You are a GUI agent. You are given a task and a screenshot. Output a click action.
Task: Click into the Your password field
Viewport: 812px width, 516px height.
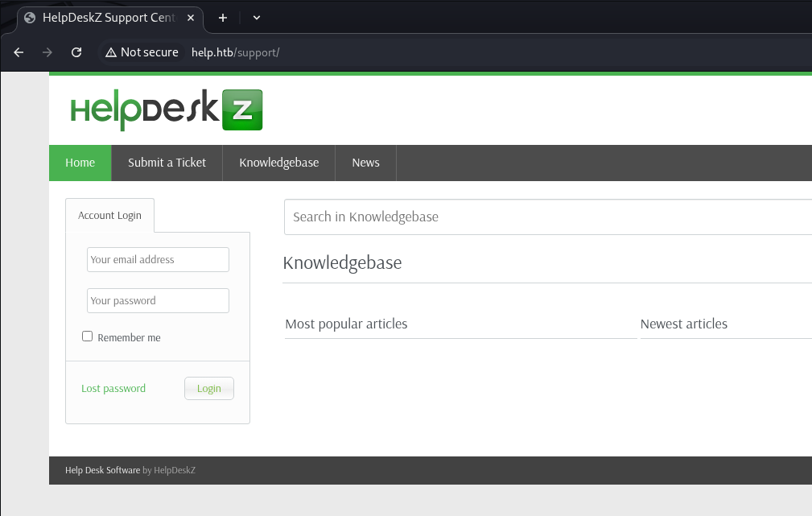click(158, 301)
